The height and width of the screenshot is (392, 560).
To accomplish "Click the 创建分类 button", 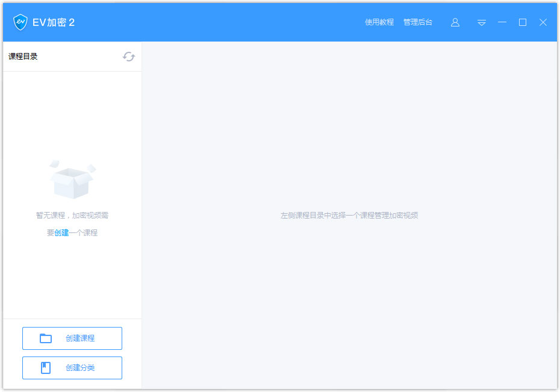I will tap(72, 368).
